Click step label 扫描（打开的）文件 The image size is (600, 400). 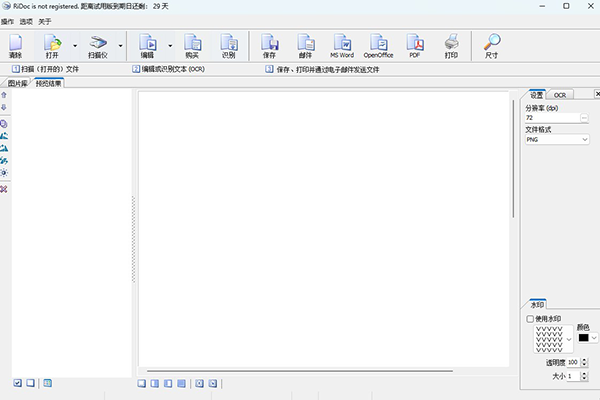coord(50,69)
